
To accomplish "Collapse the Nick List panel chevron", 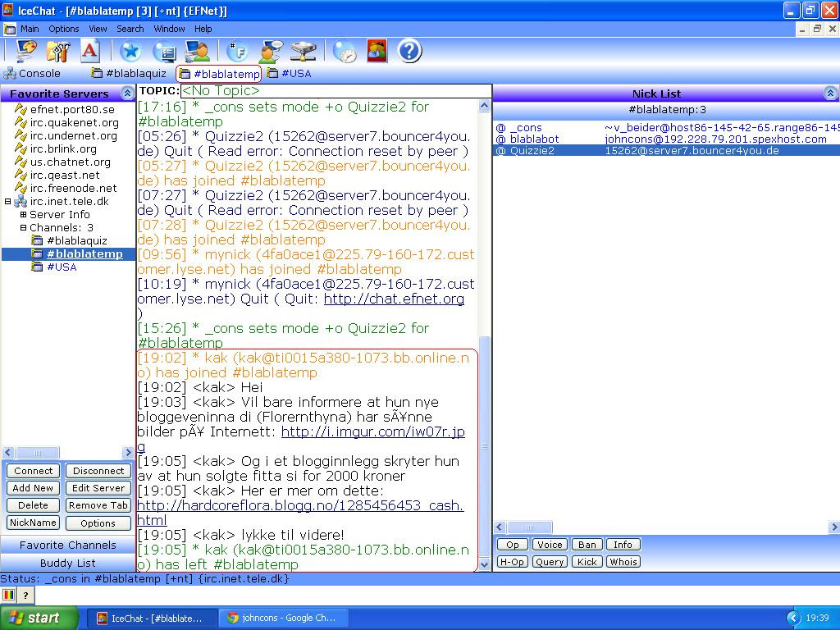I will [x=830, y=94].
